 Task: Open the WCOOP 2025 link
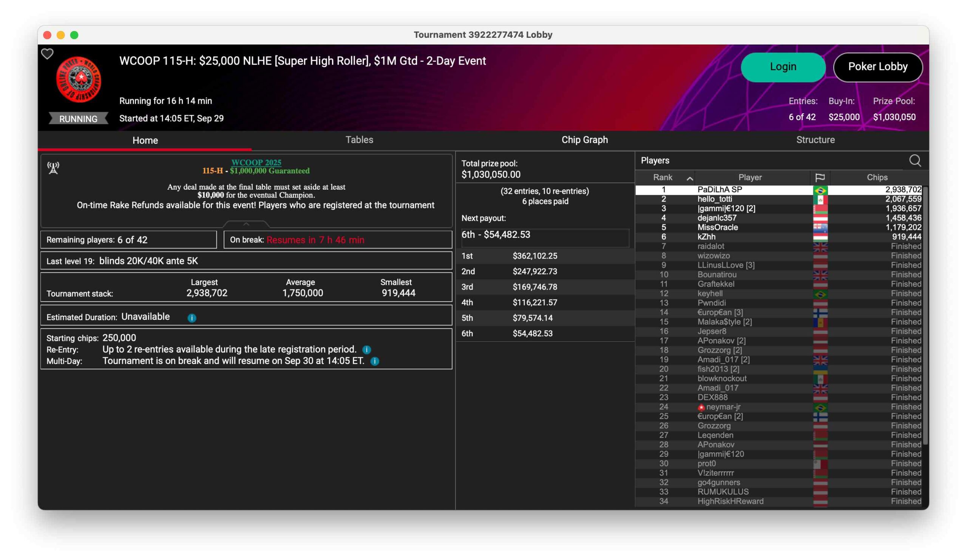256,162
